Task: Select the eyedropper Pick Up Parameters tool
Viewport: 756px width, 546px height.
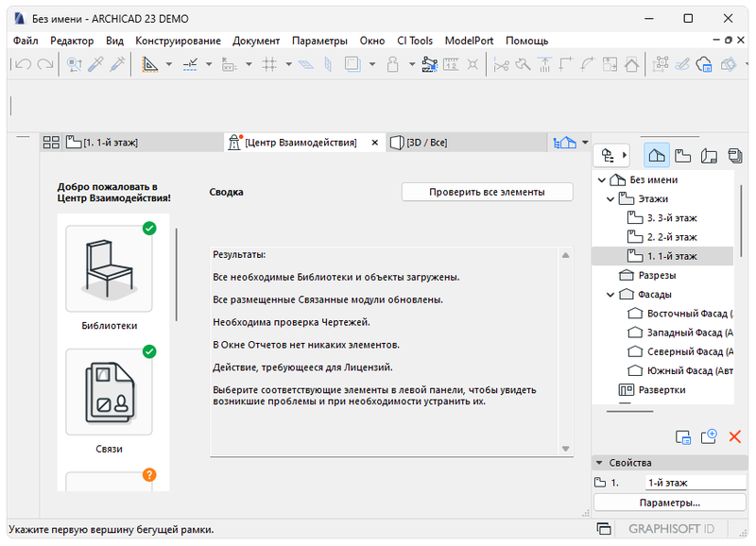Action: click(x=95, y=65)
